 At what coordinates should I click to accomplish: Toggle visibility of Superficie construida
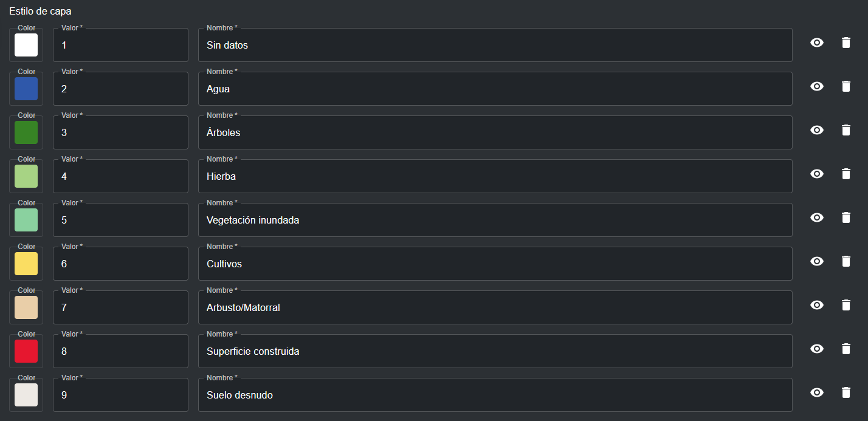817,349
